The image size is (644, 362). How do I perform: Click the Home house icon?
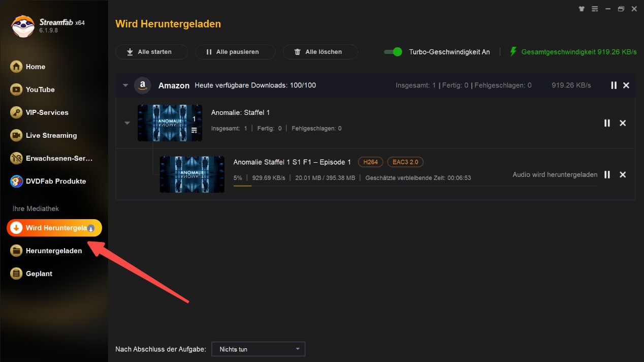click(x=17, y=67)
